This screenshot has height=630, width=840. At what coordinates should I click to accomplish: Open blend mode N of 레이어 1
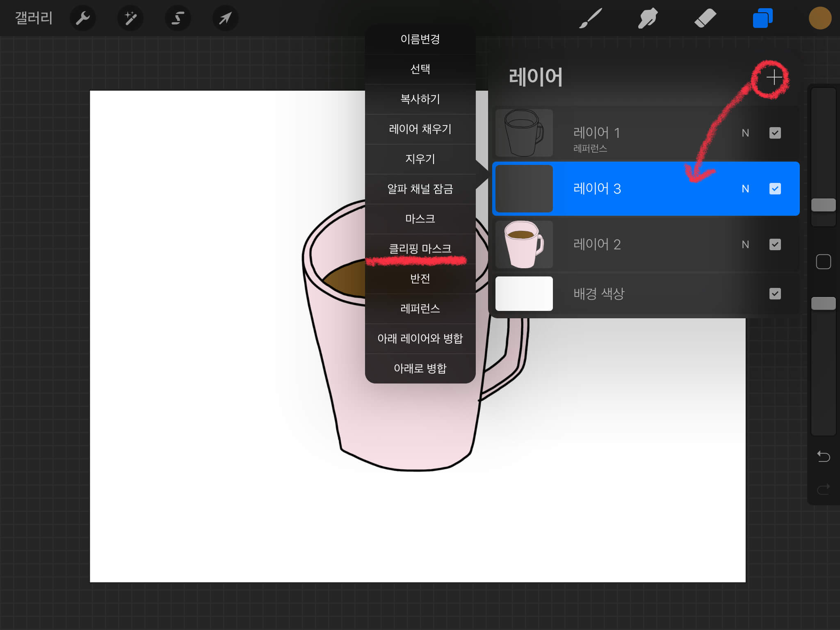click(745, 133)
